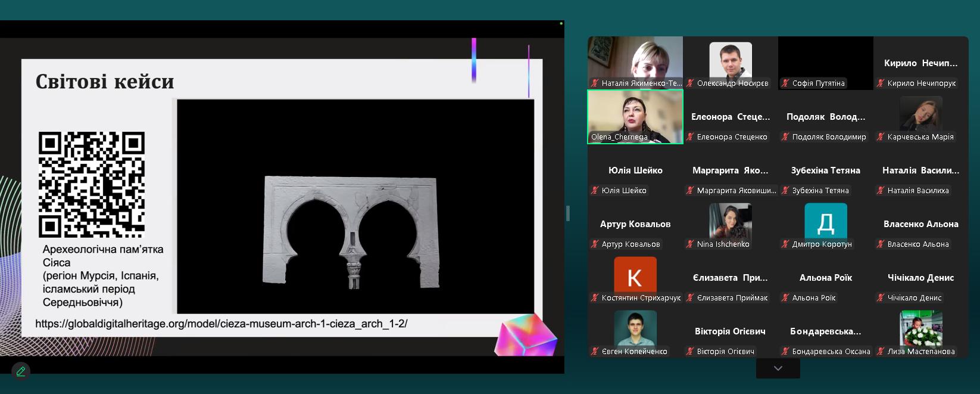Click the 'Бондаревська...' large tile name

tap(826, 331)
